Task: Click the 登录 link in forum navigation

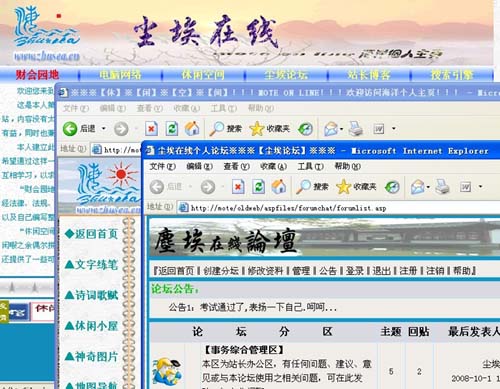Action: [354, 271]
